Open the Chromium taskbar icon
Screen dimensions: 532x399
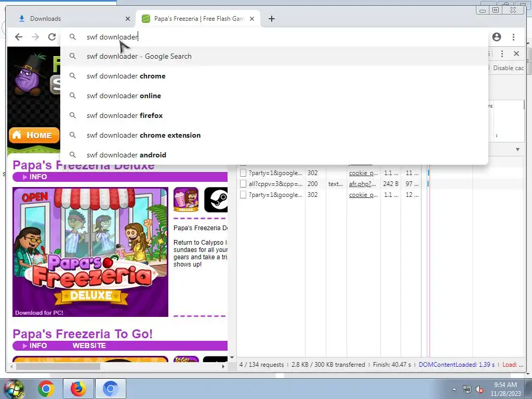pos(110,389)
